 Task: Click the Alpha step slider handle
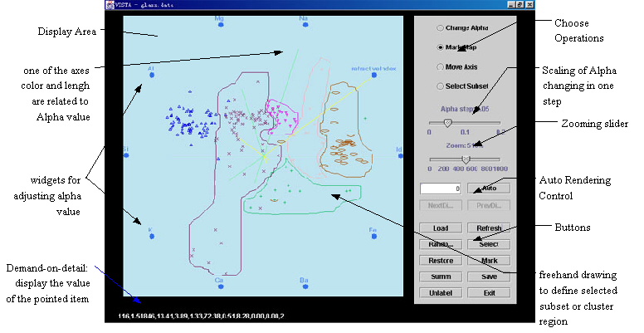pos(447,122)
